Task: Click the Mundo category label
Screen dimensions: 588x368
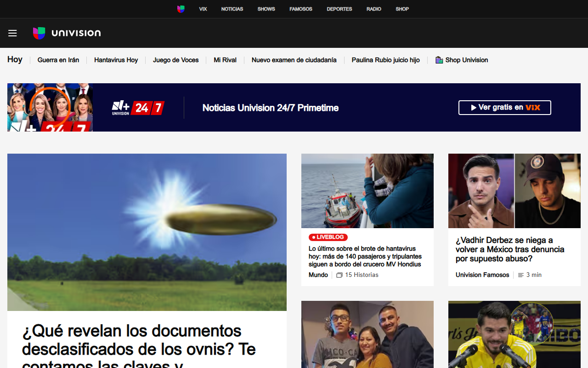Action: [x=318, y=275]
